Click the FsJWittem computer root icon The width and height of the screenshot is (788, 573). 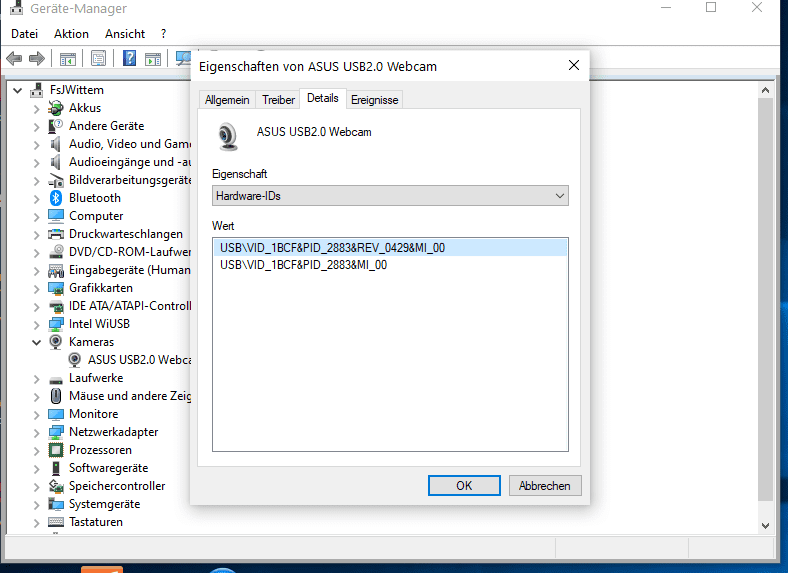tap(37, 90)
